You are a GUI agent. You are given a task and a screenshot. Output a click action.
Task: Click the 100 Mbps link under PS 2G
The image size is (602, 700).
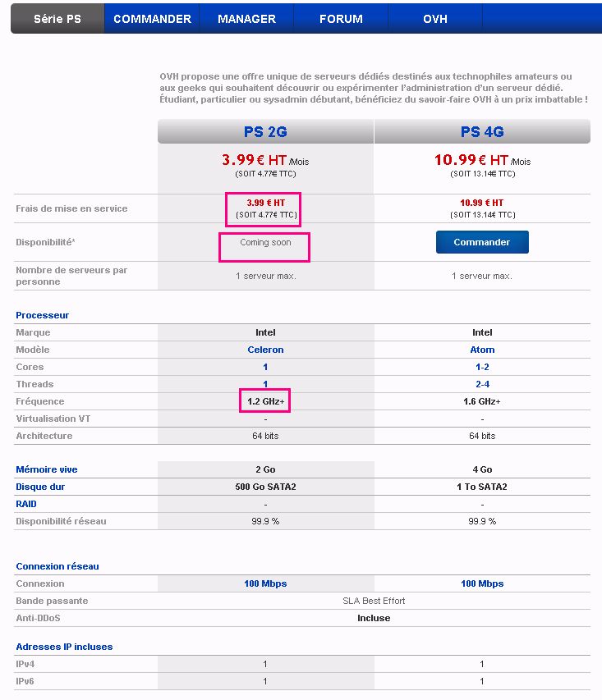click(265, 583)
